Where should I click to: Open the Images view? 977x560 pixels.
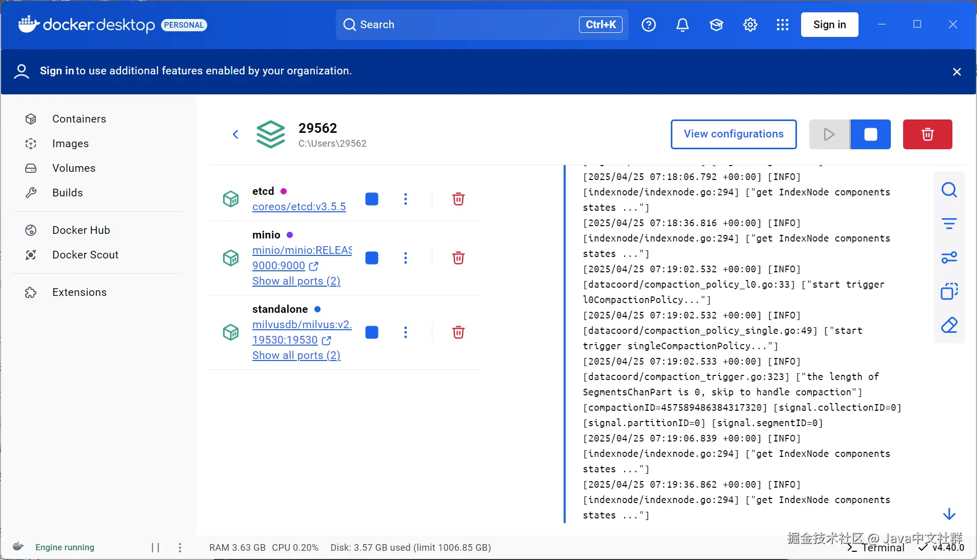(70, 144)
